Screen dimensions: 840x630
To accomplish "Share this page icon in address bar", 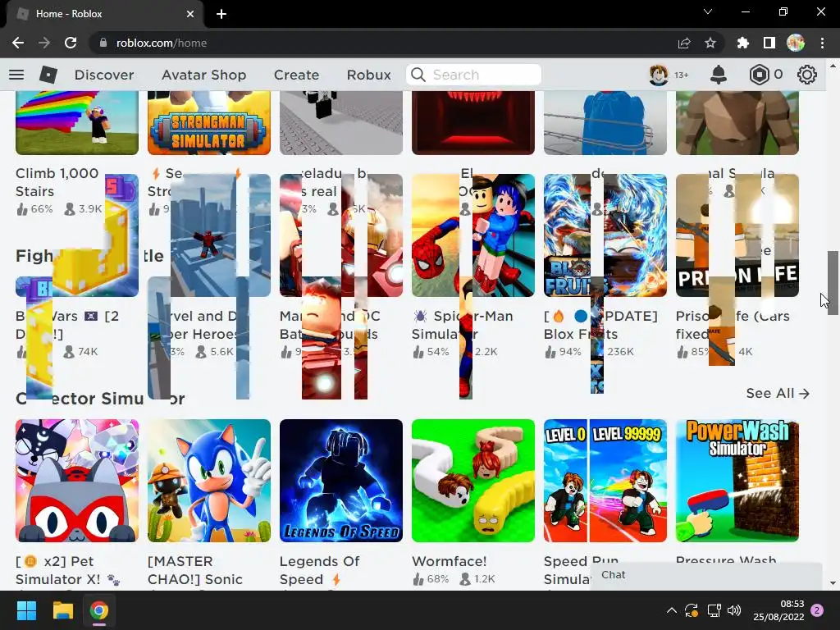I will click(x=684, y=43).
